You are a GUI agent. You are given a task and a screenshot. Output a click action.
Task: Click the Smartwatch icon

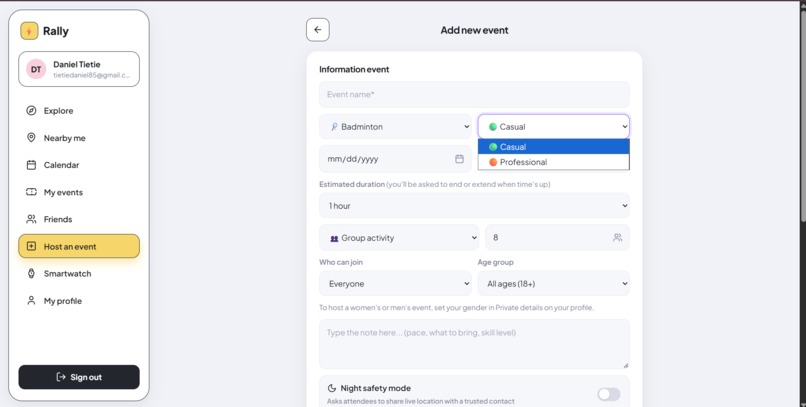pos(31,273)
